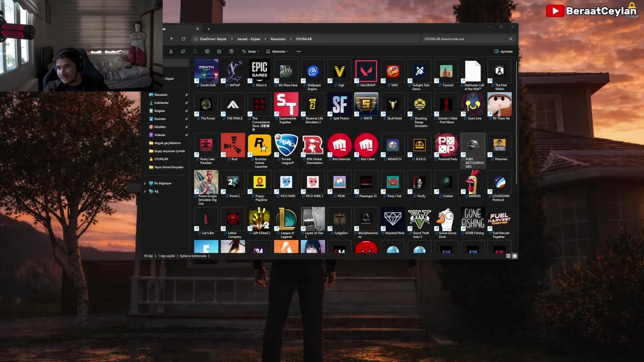Expand the Ağ network tree node

(145, 191)
